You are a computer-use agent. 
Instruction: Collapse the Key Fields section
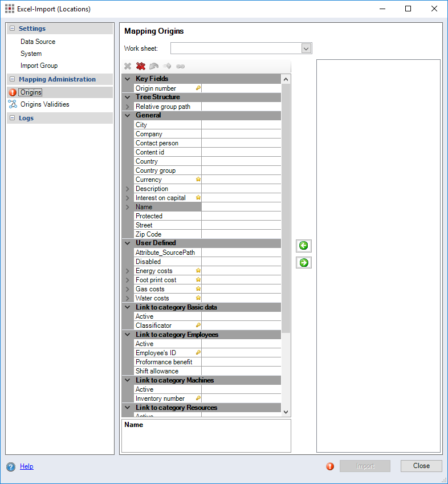[x=128, y=79]
